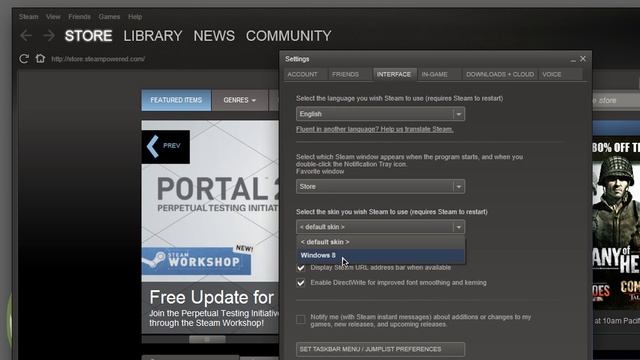
Task: Close the Settings dialog
Action: 583,59
